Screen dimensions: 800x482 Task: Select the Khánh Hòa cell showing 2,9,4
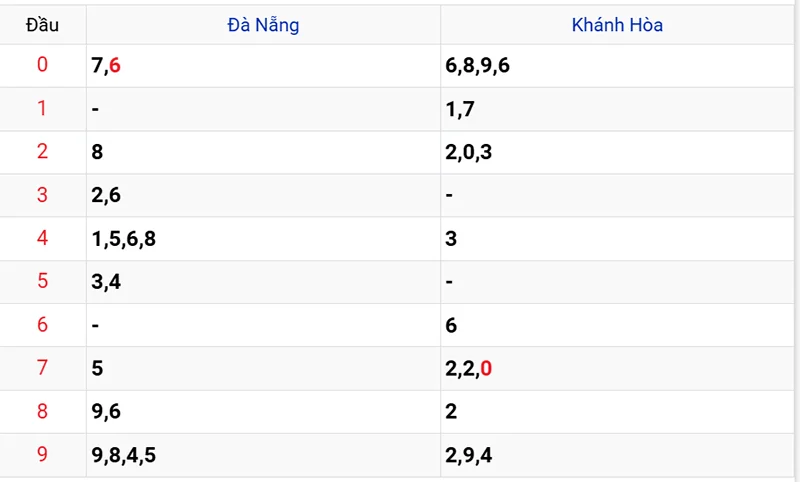(469, 455)
